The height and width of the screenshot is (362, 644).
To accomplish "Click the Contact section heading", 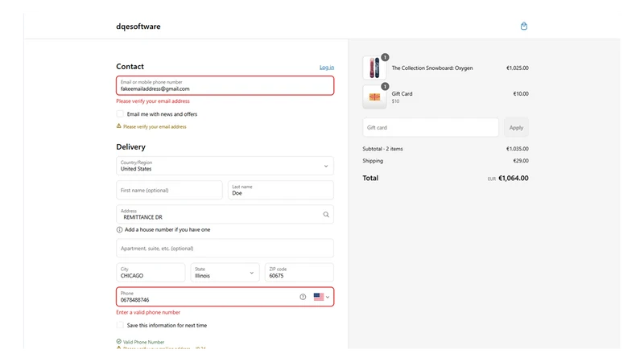I will point(130,67).
